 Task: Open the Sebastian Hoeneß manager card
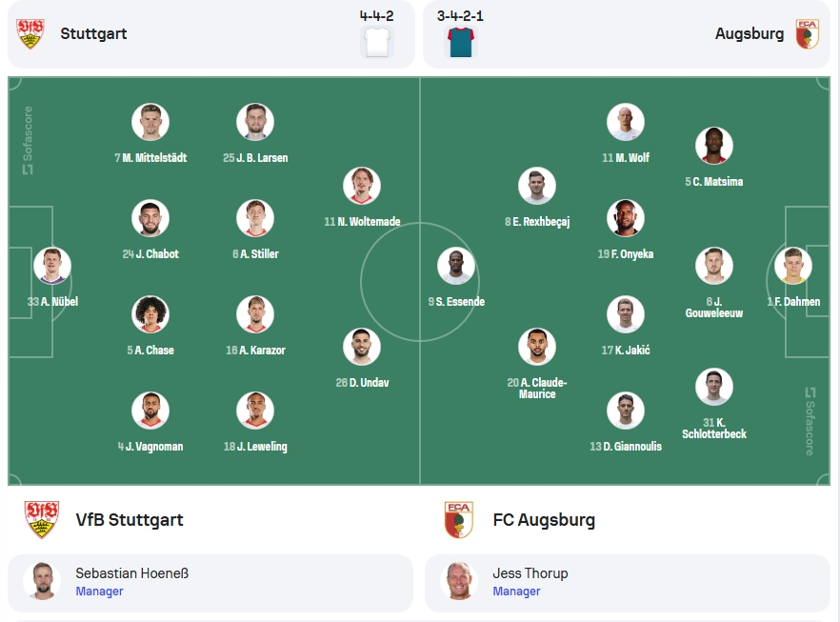(210, 583)
